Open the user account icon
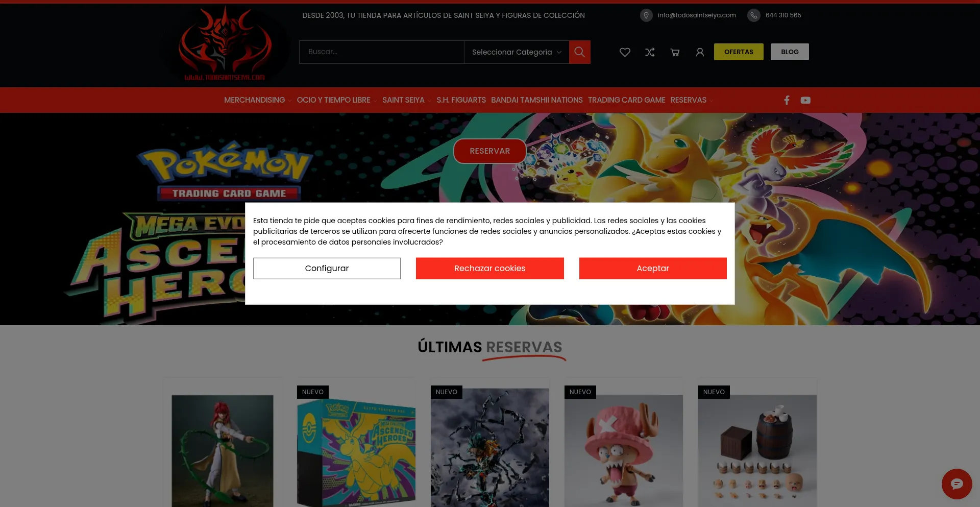 700,52
